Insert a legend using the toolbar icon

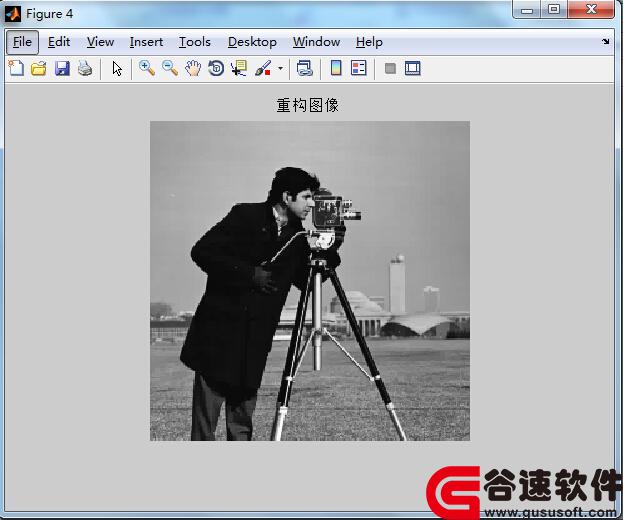[x=359, y=68]
